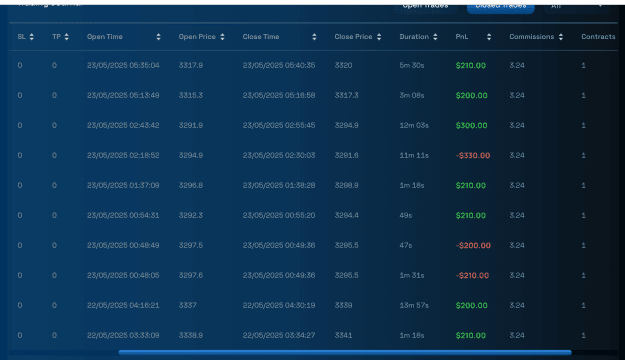This screenshot has height=360, width=625.
Task: Toggle Duration column sort arrows
Action: tap(435, 37)
